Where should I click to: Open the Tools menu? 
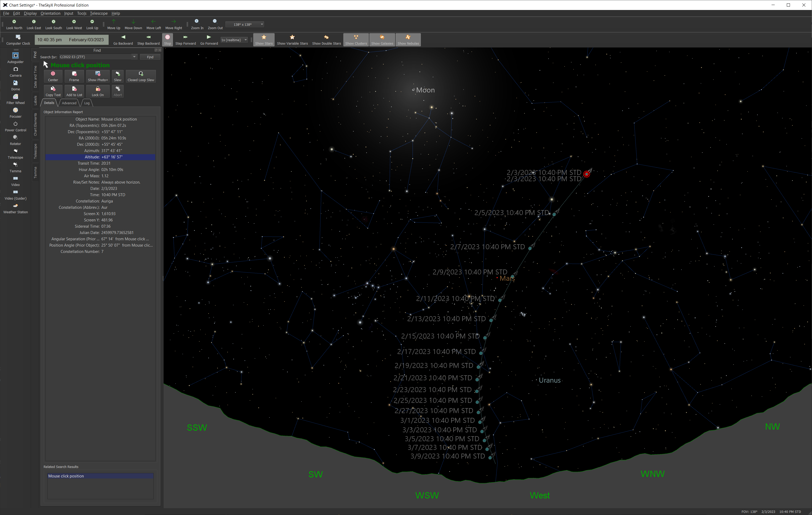point(82,13)
